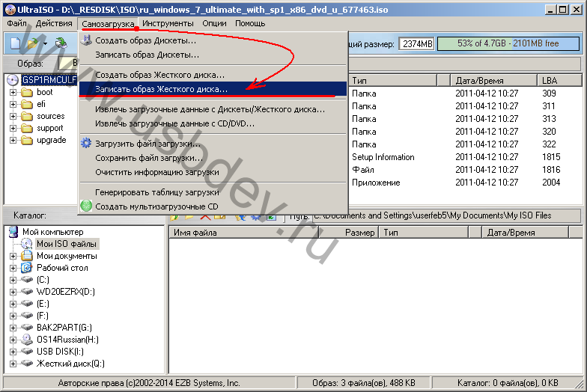The image size is (587, 392).
Task: Open the Файл menu
Action: coord(16,23)
